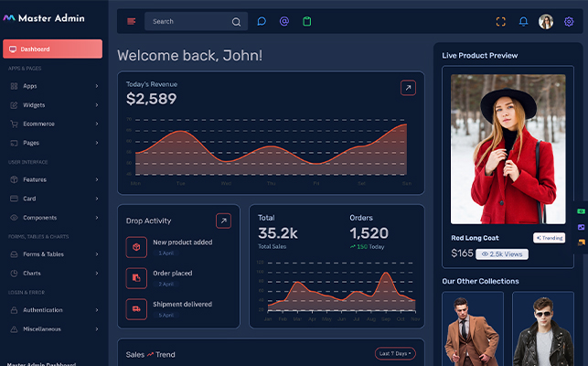Open the green clipboard icon in top bar

coord(307,21)
